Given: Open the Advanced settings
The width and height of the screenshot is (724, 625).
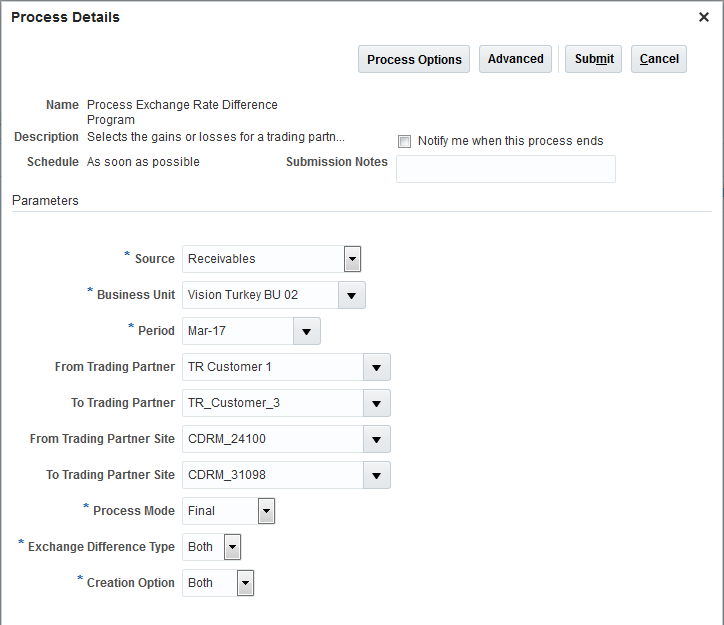Looking at the screenshot, I should pos(515,59).
